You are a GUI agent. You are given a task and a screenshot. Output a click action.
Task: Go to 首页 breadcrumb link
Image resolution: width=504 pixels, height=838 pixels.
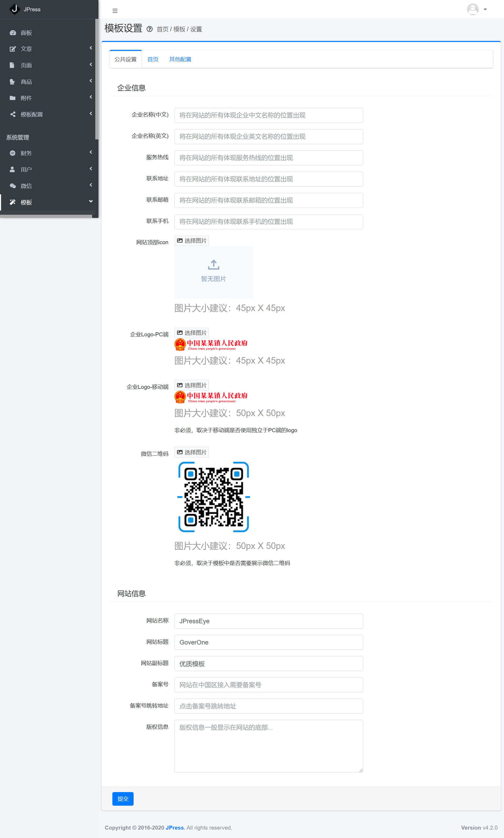click(x=162, y=29)
